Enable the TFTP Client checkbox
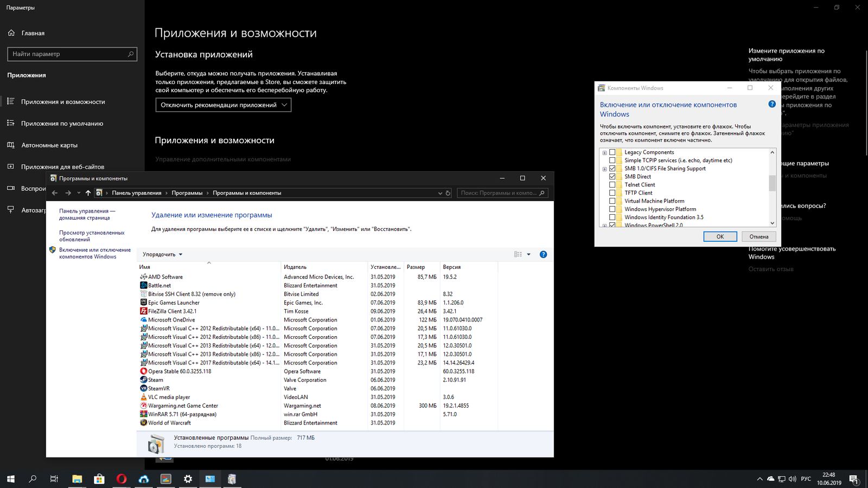Image resolution: width=868 pixels, height=488 pixels. click(612, 193)
